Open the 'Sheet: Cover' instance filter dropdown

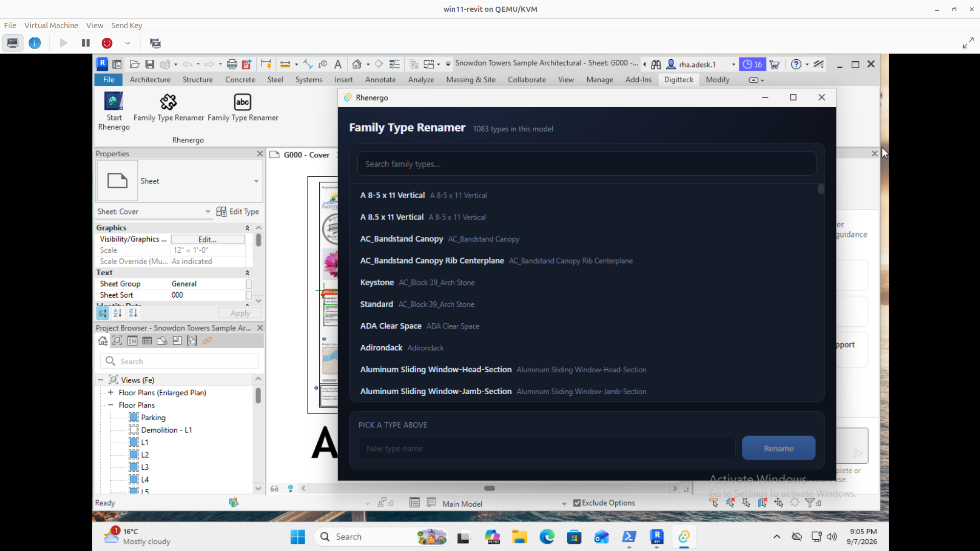(207, 211)
